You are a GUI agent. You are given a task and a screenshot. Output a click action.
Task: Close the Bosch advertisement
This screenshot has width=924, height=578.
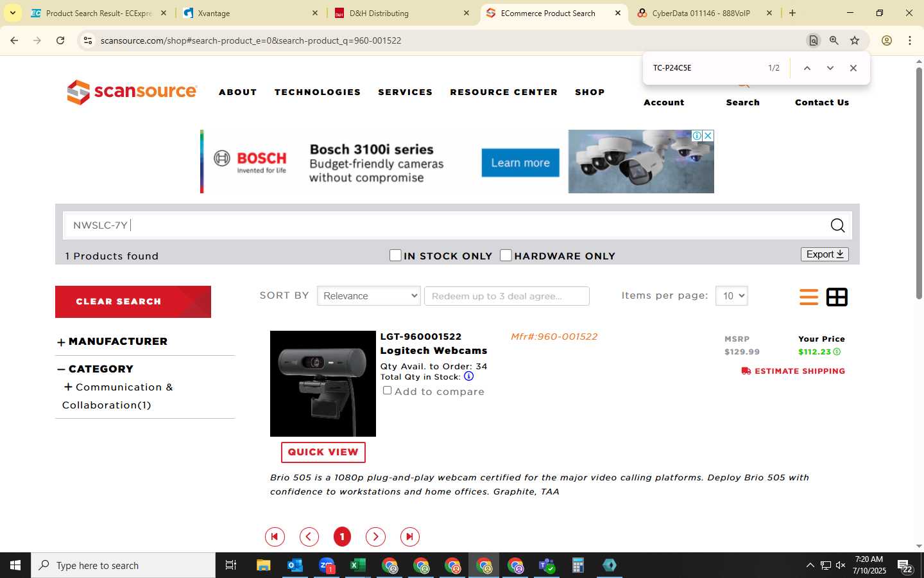tap(708, 136)
